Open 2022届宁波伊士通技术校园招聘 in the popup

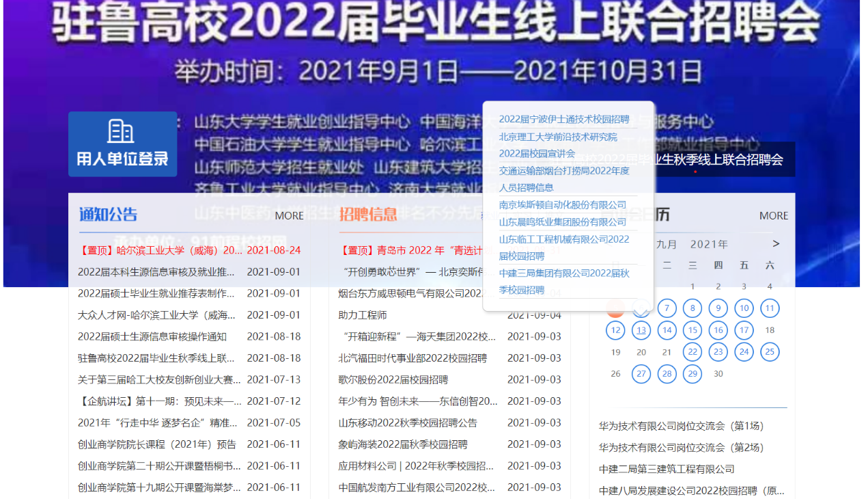565,119
